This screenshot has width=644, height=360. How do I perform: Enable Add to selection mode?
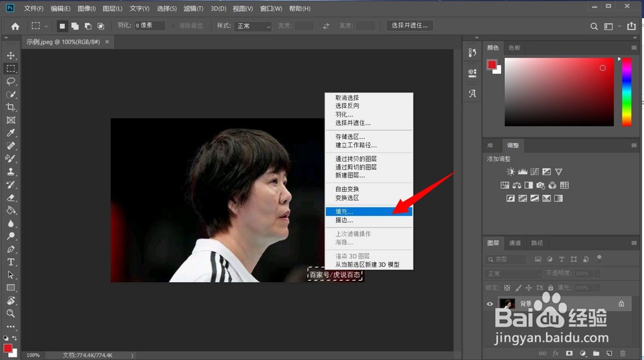pos(75,26)
